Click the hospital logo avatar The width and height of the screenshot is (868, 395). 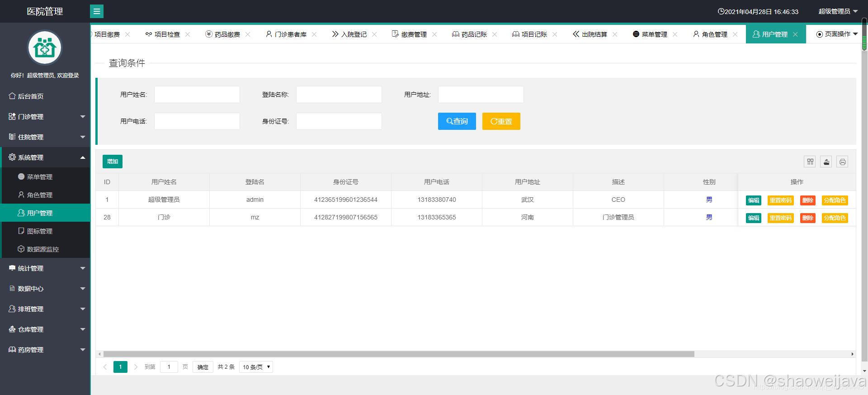tap(45, 48)
